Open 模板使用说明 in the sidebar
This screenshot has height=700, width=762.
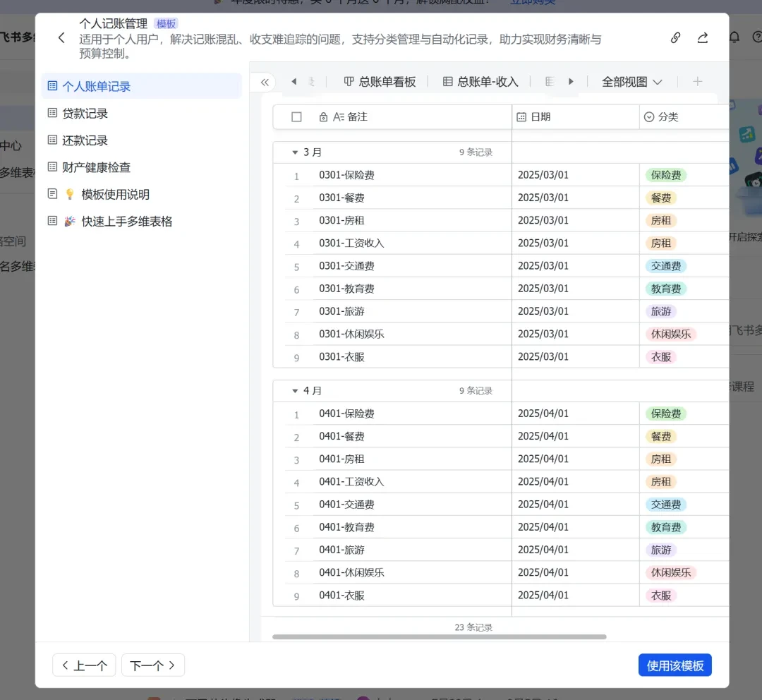pyautogui.click(x=141, y=195)
